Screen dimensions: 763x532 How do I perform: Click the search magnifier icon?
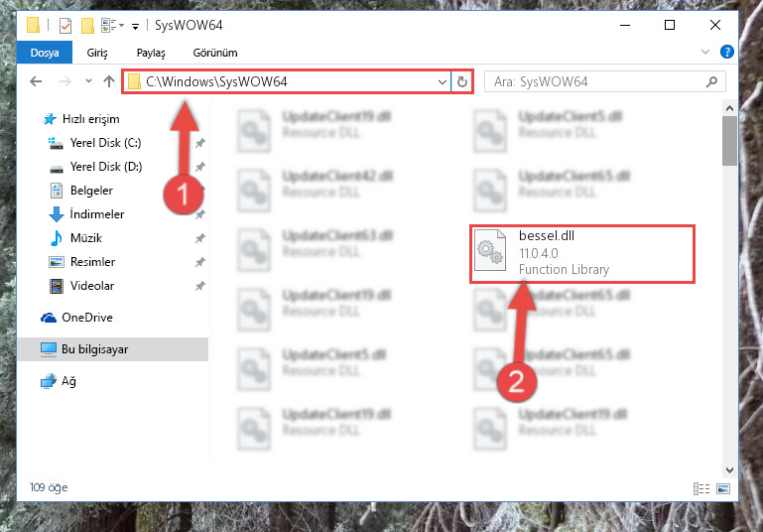[711, 81]
